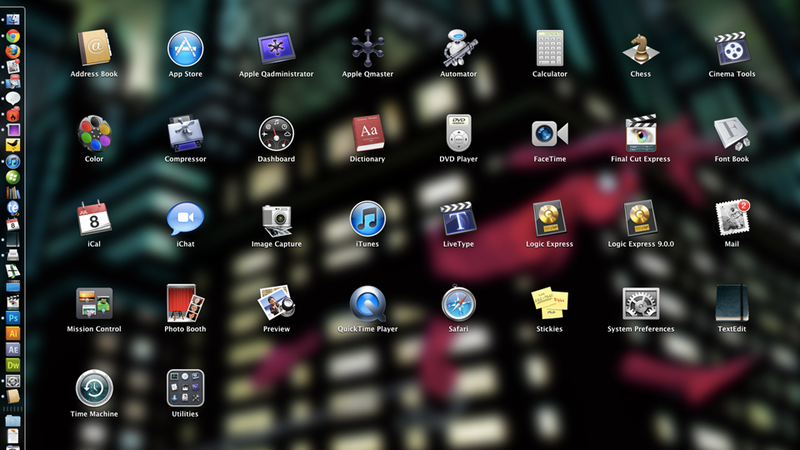Launch Stickies
This screenshot has height=450, width=800.
[549, 304]
